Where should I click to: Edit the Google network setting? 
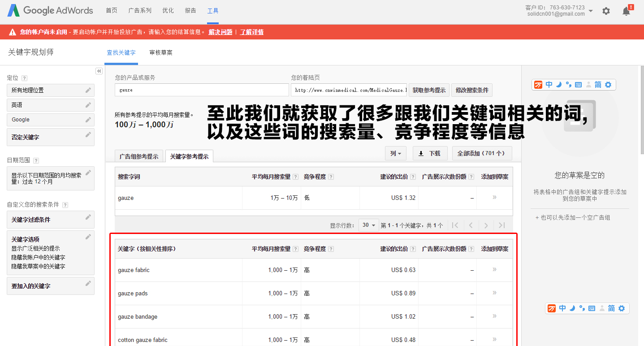tap(88, 120)
